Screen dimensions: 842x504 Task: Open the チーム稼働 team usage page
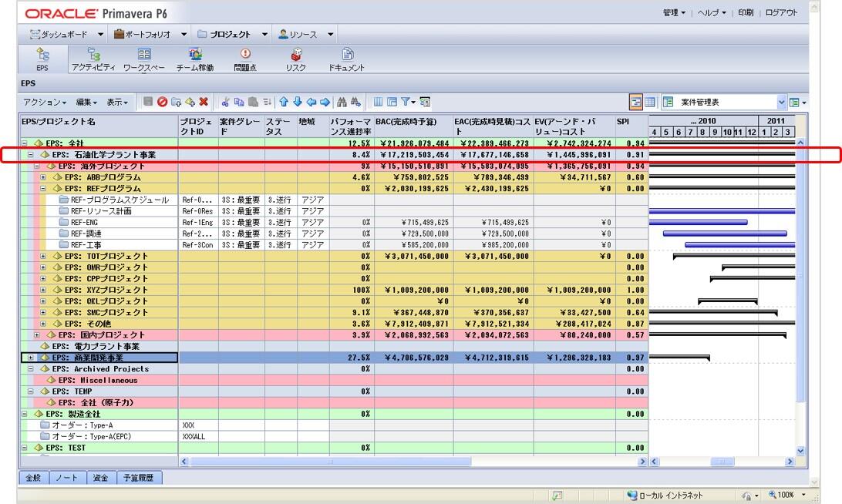pyautogui.click(x=195, y=59)
